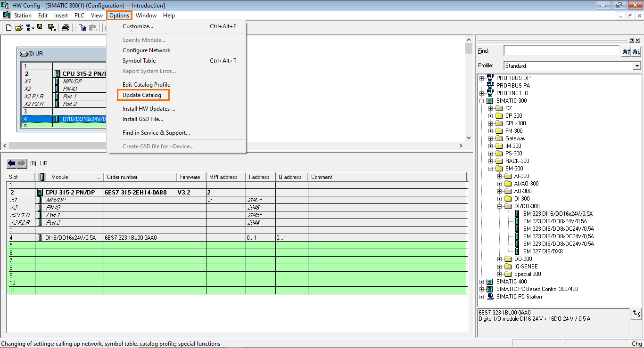Click the PROFIBUS-PA network icon
Image resolution: width=644 pixels, height=348 pixels.
[490, 85]
